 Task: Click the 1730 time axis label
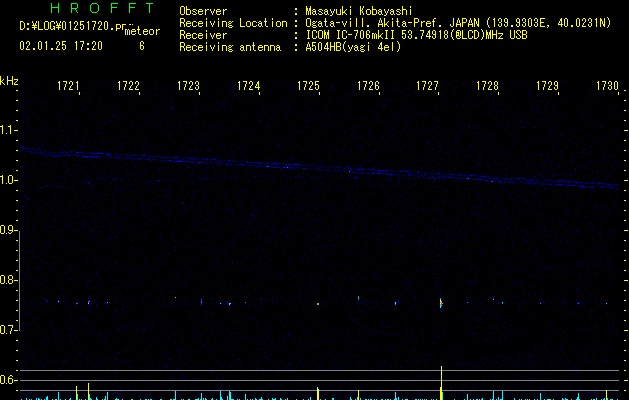click(607, 86)
